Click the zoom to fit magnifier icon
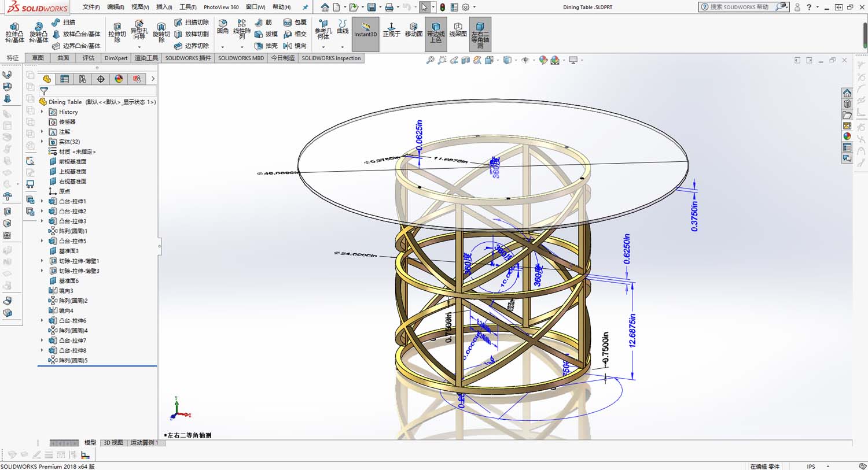Viewport: 868px width, 470px height. 430,60
